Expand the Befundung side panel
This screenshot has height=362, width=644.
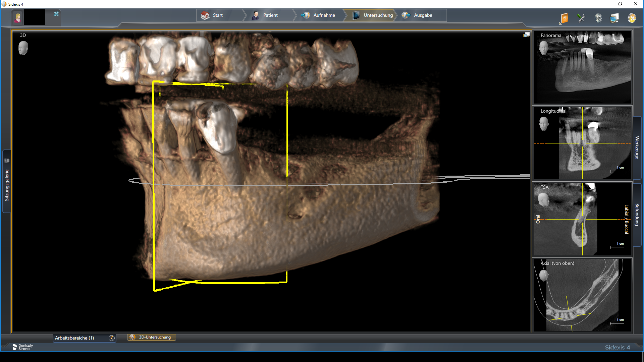point(637,215)
